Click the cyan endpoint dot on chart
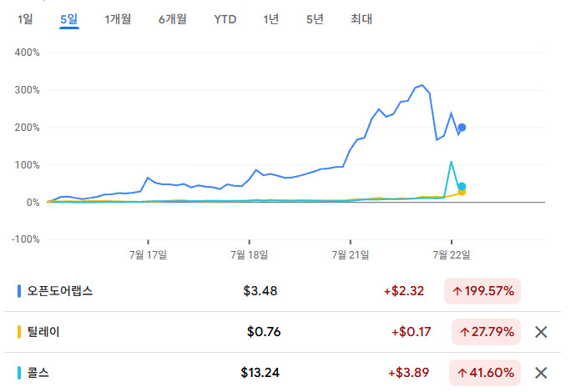This screenshot has height=392, width=576. pos(462,187)
